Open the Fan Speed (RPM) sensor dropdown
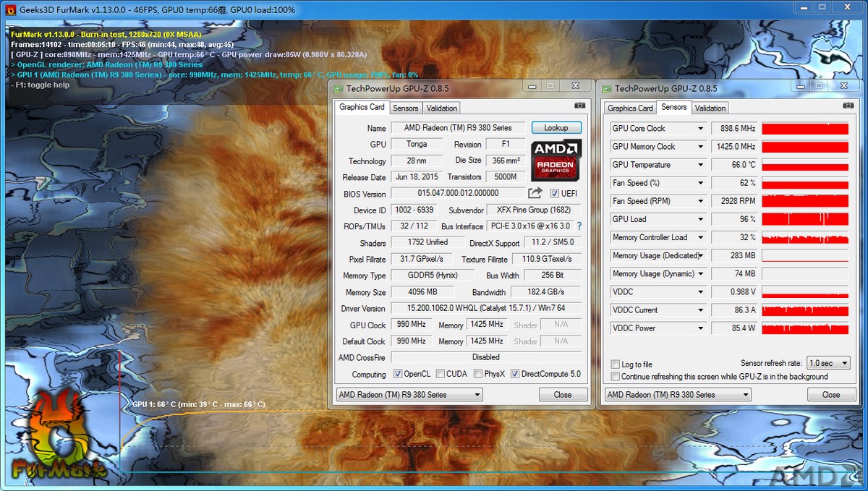This screenshot has width=868, height=491. (700, 201)
